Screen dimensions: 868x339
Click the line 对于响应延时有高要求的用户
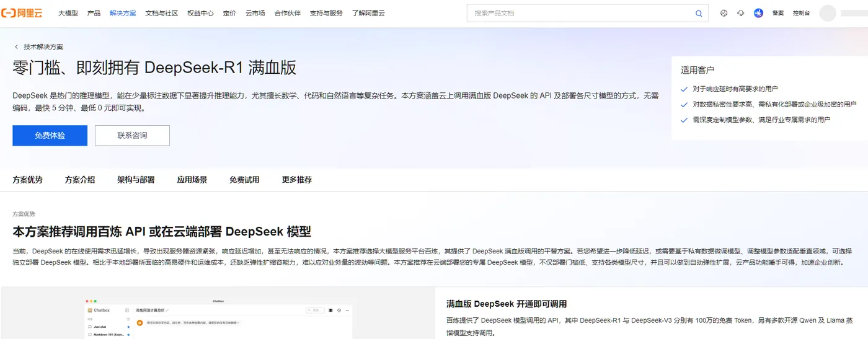point(735,89)
